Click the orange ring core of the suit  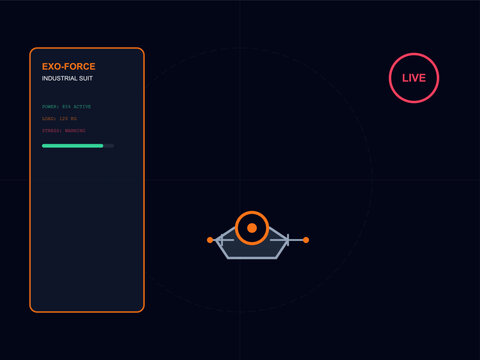click(252, 228)
